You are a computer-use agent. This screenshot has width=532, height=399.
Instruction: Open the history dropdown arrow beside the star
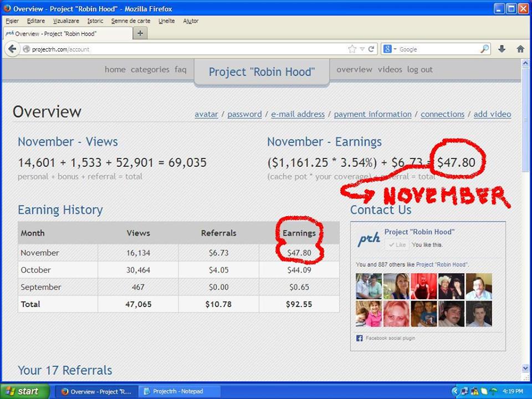[x=362, y=49]
